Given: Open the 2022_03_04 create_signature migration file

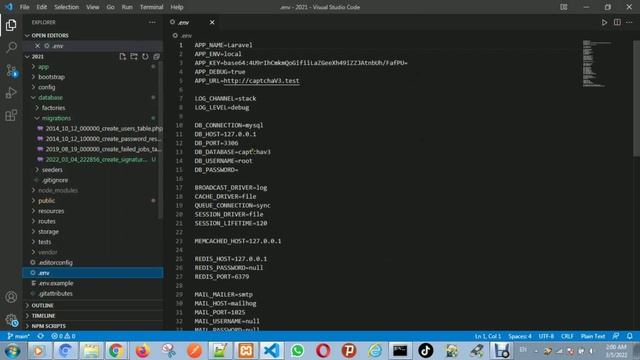Looking at the screenshot, I should click(93, 160).
